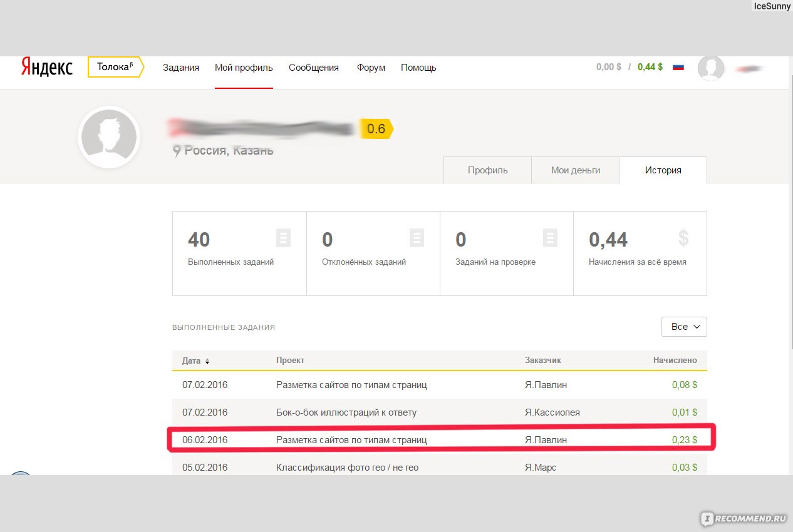Click the 0 Отклонённых заданий card
The height and width of the screenshot is (532, 793).
click(x=373, y=253)
